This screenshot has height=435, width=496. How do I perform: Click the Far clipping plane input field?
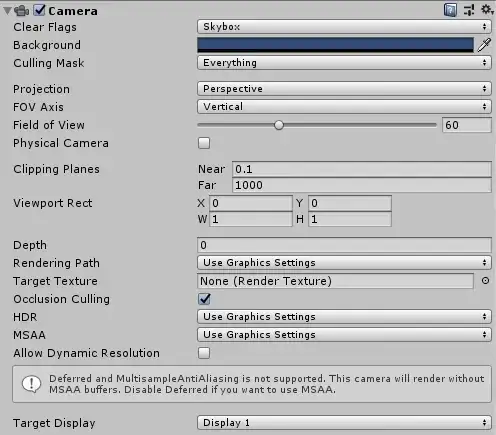362,185
